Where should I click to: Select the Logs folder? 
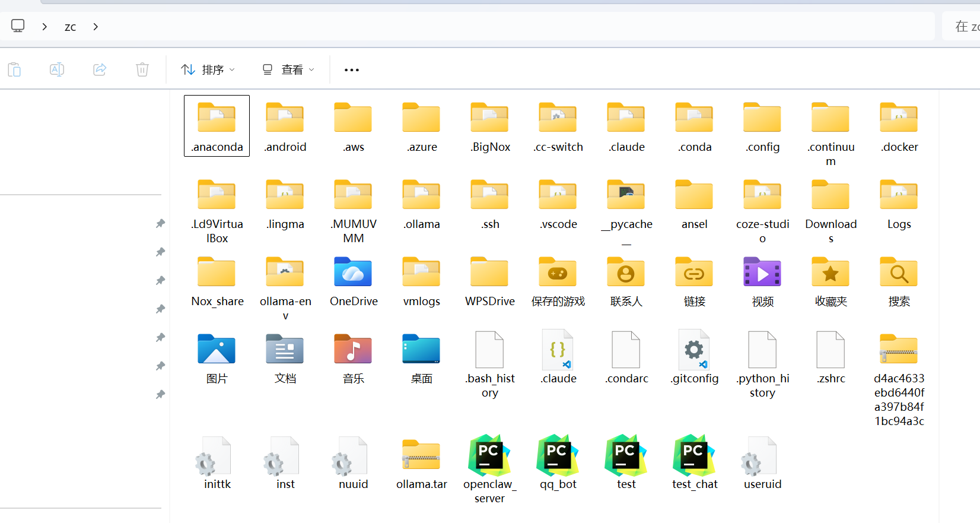(x=899, y=203)
